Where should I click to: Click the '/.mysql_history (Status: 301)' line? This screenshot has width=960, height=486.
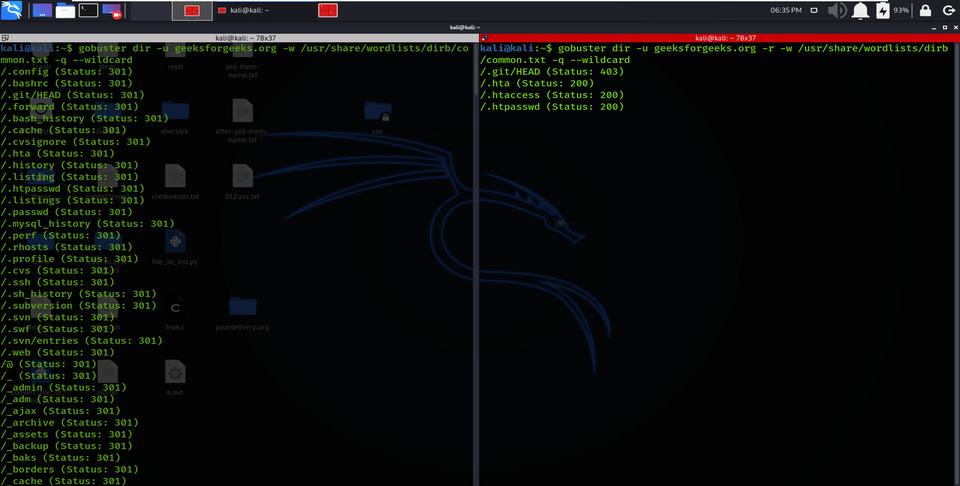[88, 224]
